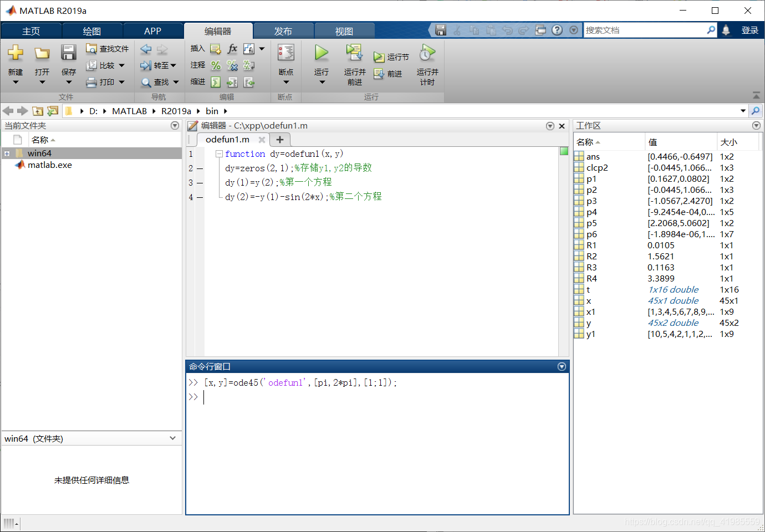Viewport: 765px width, 532px height.
Task: Switch to the APP tab
Action: pyautogui.click(x=153, y=31)
